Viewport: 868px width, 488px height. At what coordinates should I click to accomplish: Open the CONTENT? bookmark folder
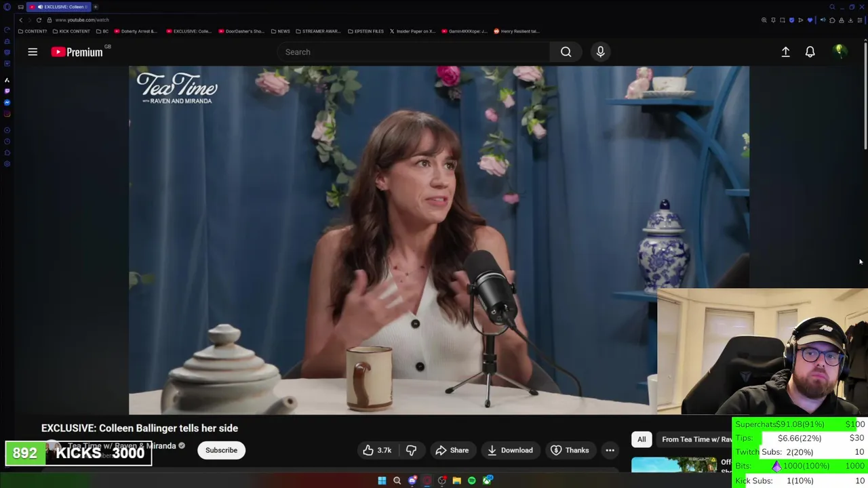[x=33, y=31]
